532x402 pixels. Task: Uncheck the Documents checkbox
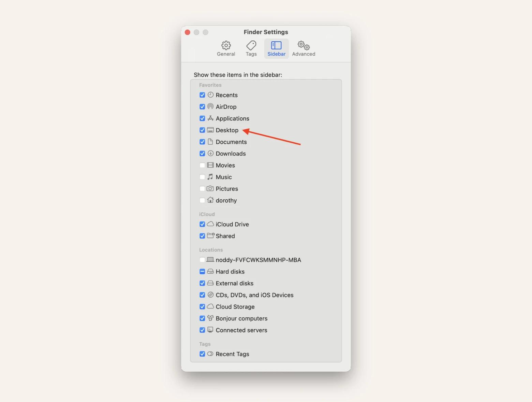[x=202, y=142]
